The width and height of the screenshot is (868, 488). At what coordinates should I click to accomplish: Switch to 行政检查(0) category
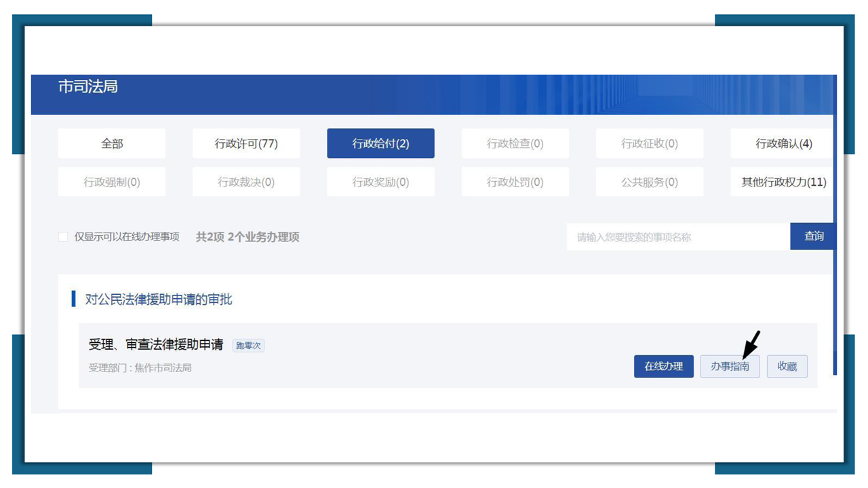pyautogui.click(x=515, y=144)
